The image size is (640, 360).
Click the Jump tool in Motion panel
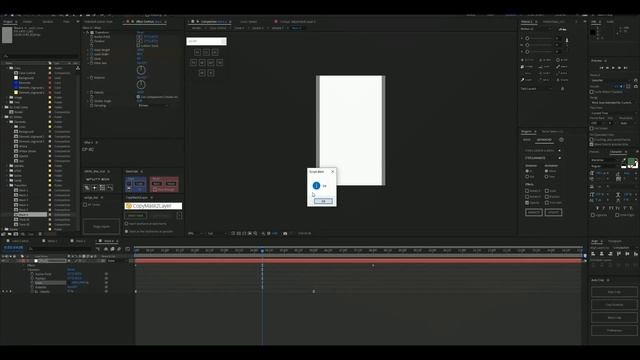click(x=544, y=67)
